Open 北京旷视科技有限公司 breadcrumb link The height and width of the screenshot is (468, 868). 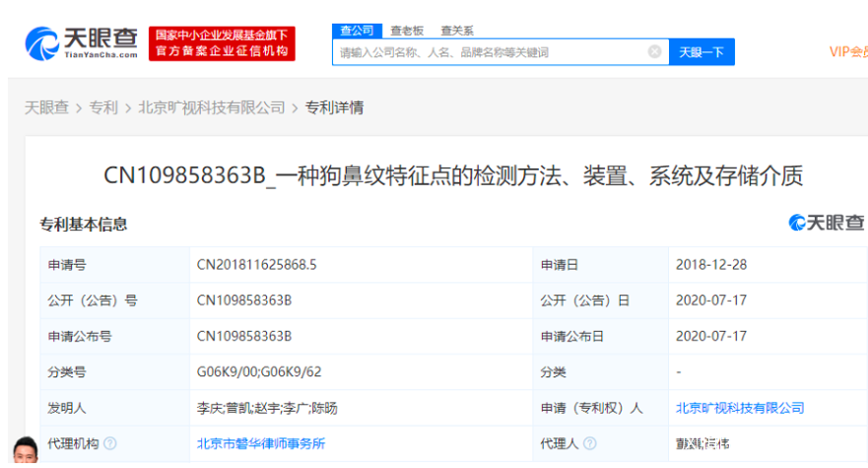pyautogui.click(x=212, y=106)
